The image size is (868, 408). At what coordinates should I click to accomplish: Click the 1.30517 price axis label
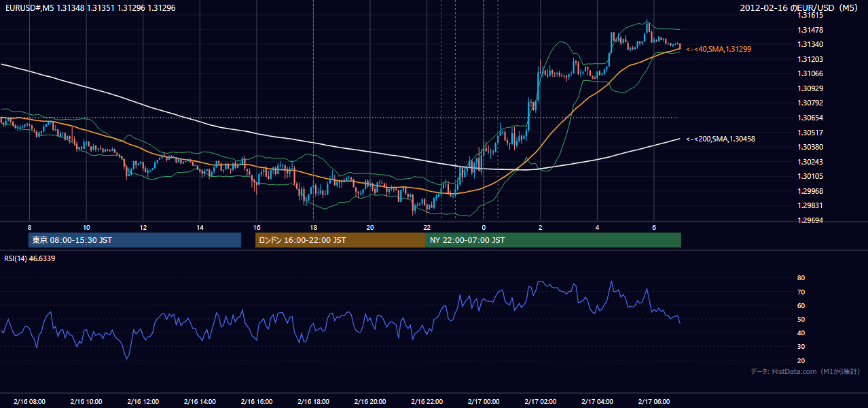pos(811,133)
